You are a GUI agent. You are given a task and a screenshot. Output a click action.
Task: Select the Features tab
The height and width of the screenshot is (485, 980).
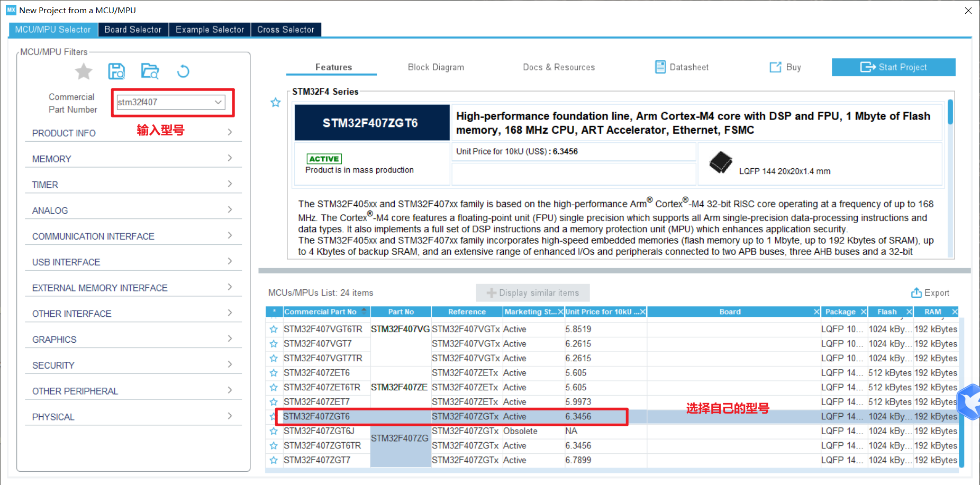pos(333,67)
